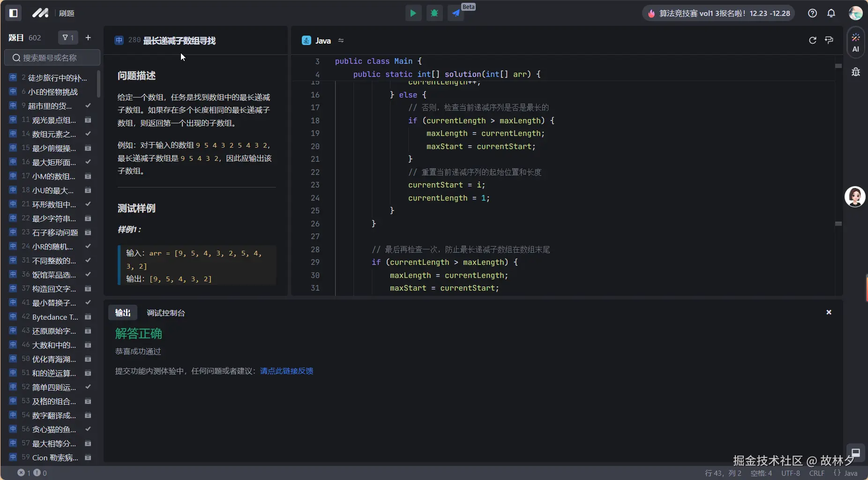Screen dimensions: 868x480
Task: Click the algorithm contest announcement banner
Action: coord(719,13)
